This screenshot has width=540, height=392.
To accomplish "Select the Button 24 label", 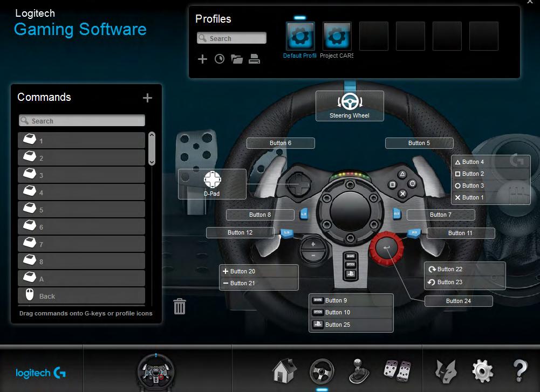I will tap(459, 301).
